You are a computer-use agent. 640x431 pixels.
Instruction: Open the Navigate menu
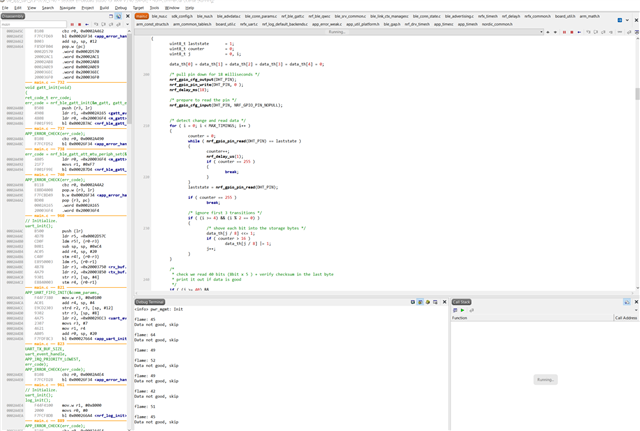tap(68, 8)
